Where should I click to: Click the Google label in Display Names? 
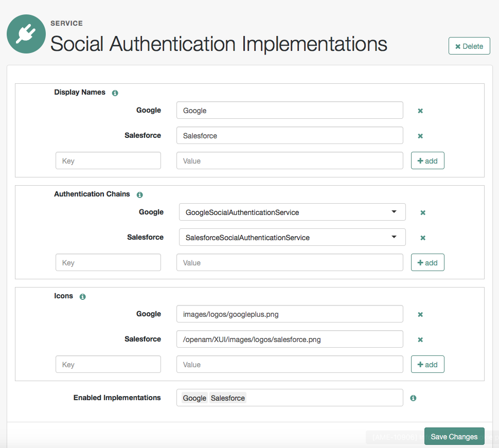(x=149, y=110)
